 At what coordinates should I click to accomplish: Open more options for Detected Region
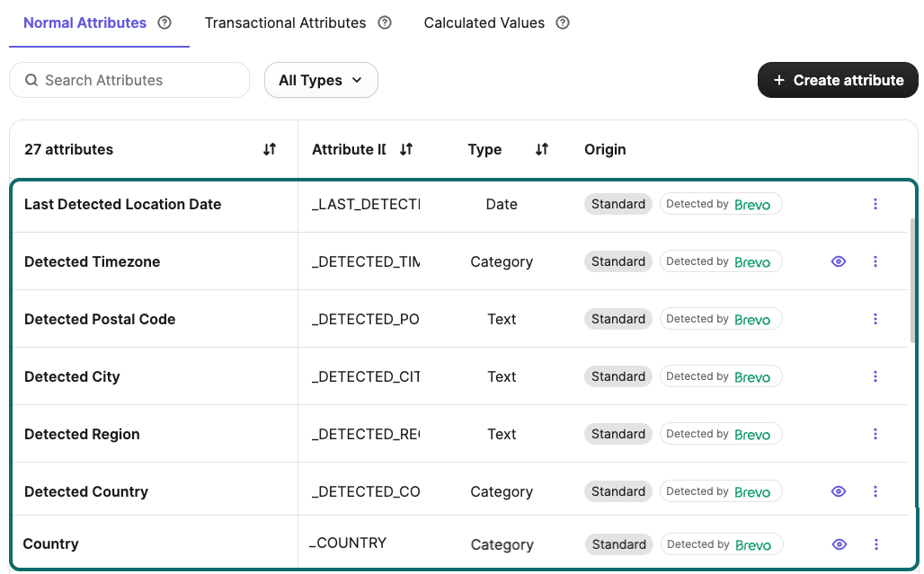coord(875,434)
